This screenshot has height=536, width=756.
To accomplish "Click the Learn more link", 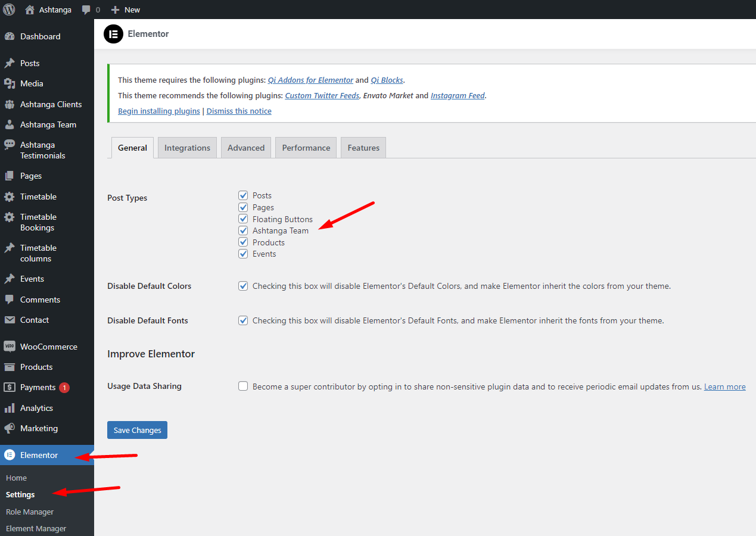I will click(x=725, y=387).
